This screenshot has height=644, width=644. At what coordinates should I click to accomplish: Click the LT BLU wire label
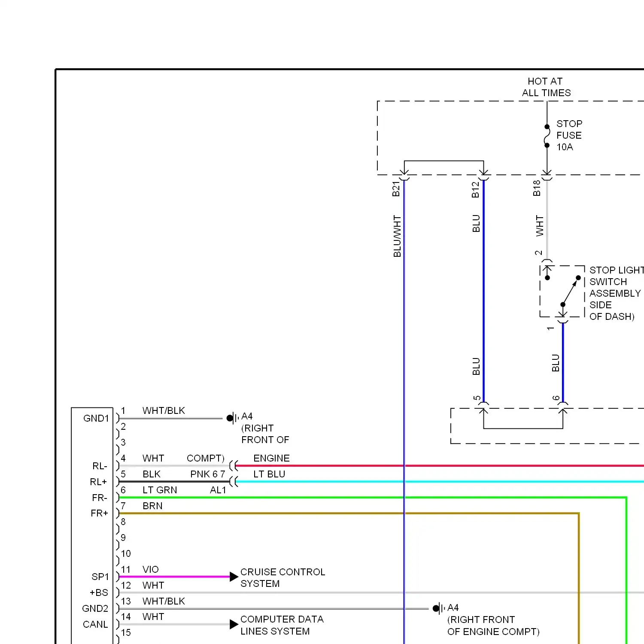(x=269, y=474)
